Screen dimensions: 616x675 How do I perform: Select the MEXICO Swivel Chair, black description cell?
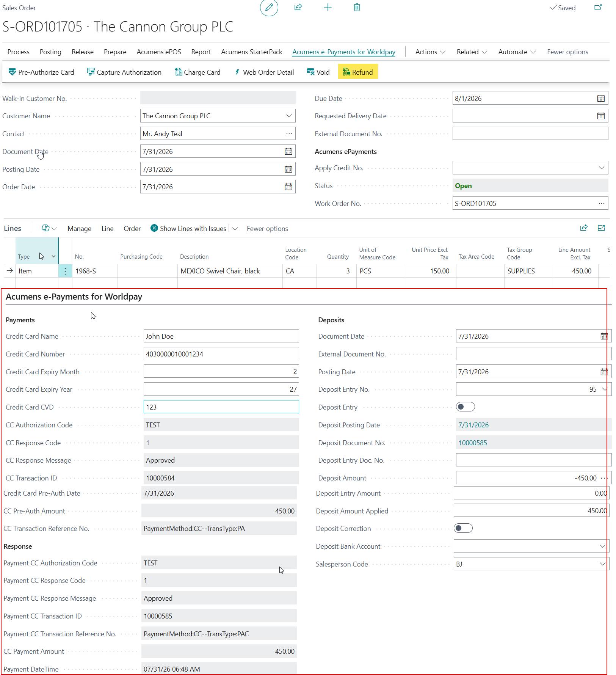(230, 271)
